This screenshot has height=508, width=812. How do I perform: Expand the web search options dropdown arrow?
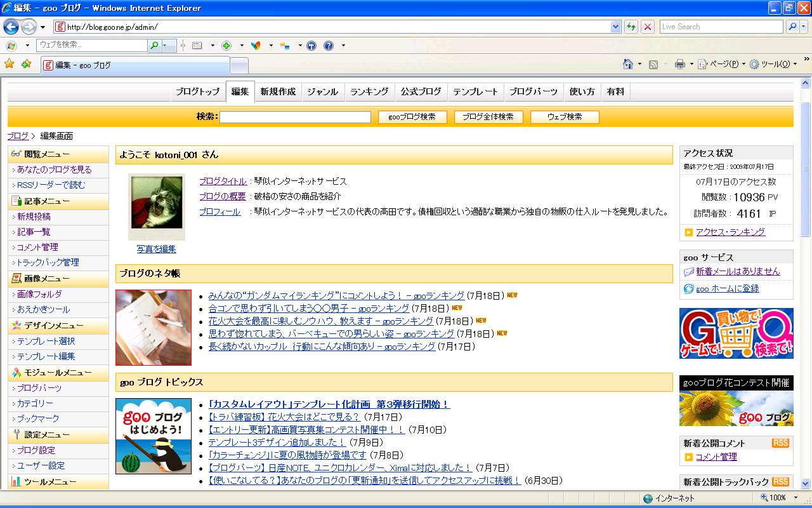(x=168, y=46)
